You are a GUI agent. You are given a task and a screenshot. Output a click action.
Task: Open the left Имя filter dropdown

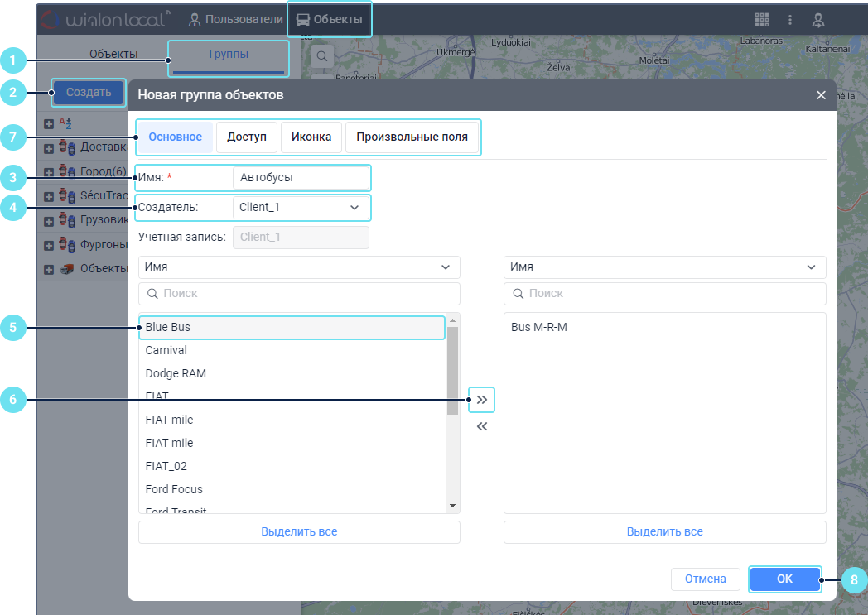click(x=299, y=267)
